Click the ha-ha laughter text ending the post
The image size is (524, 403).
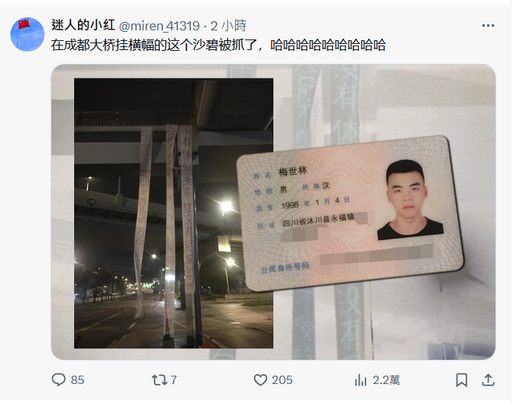coord(328,45)
